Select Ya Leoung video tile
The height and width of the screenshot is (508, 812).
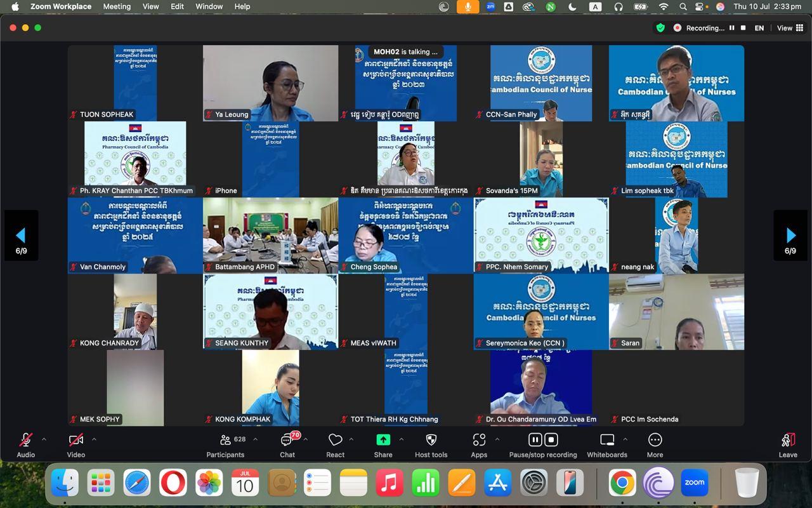[270, 83]
